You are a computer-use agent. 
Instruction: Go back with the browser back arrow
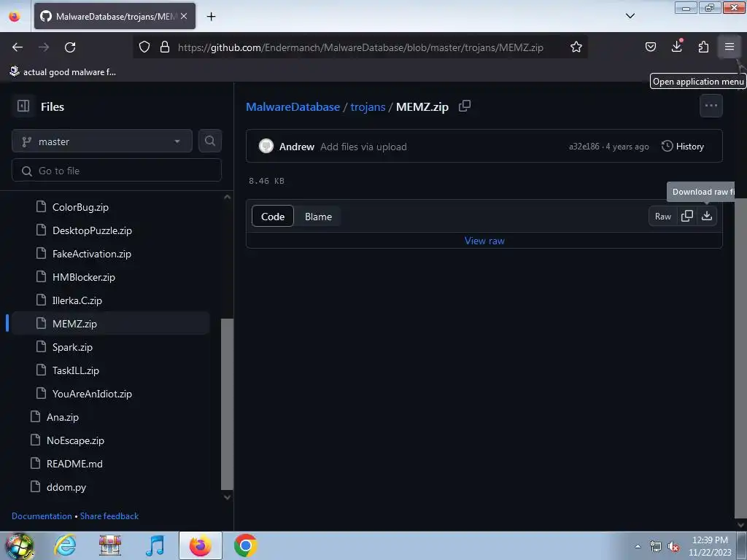coord(18,47)
